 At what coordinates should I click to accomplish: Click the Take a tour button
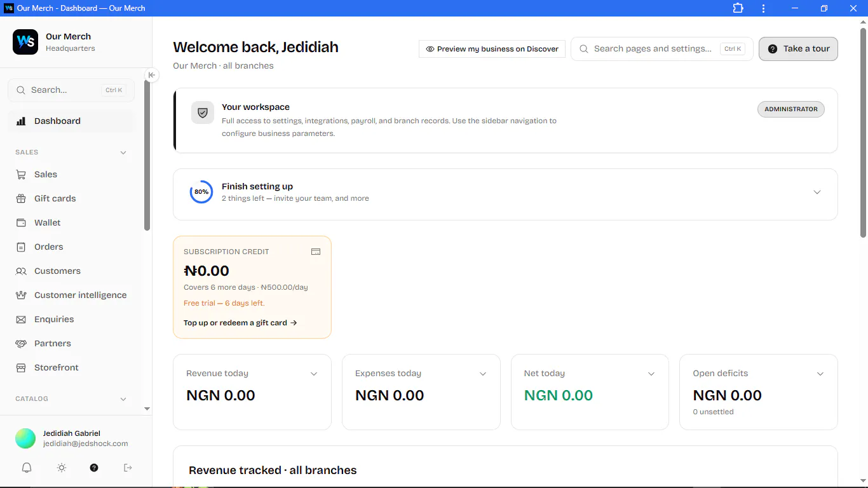coord(798,49)
